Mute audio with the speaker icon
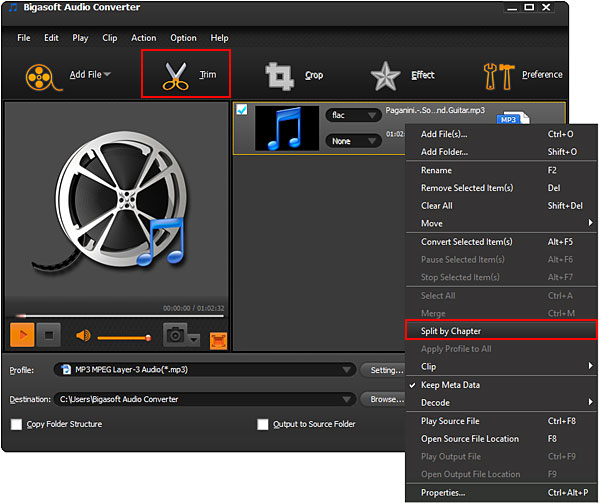The image size is (600, 503). [83, 336]
